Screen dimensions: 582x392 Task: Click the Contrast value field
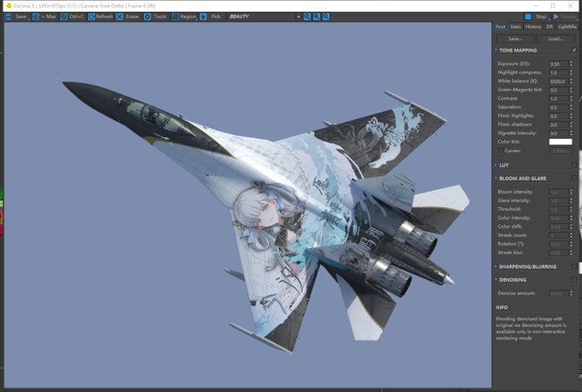559,98
